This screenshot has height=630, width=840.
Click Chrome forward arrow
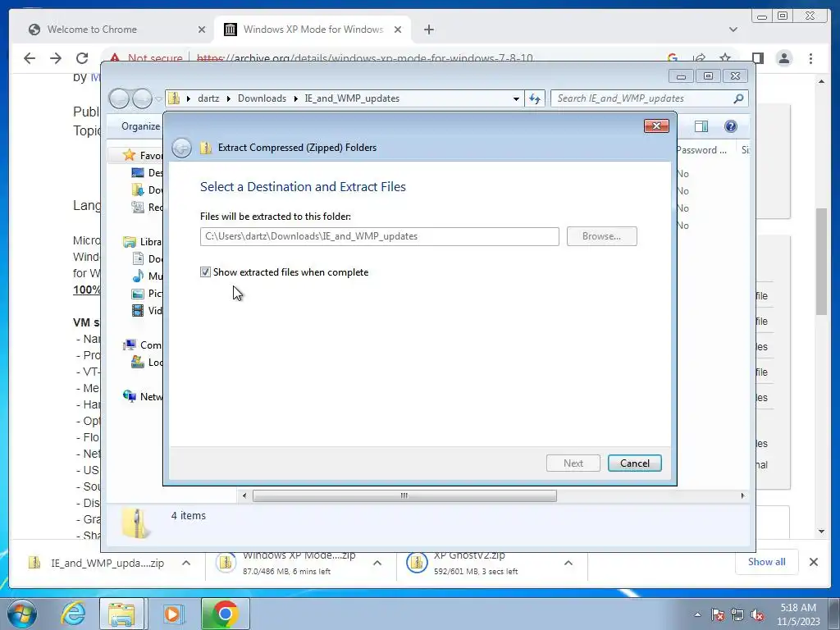(x=56, y=58)
